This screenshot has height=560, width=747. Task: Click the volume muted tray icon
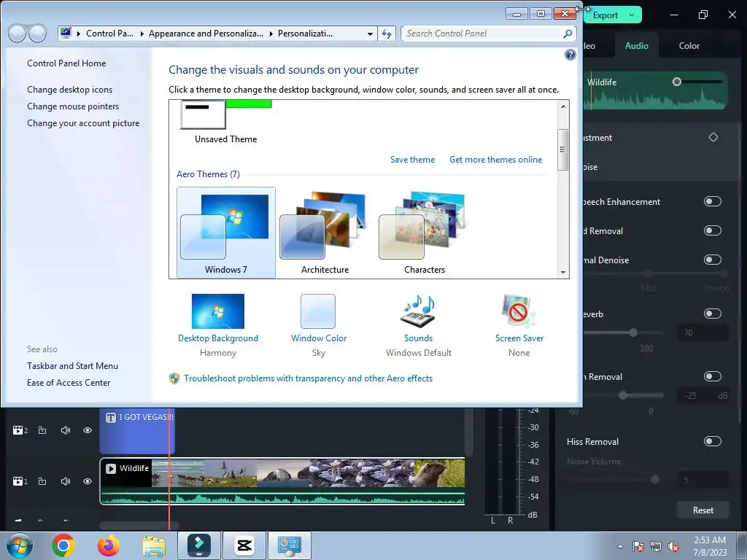(x=673, y=547)
